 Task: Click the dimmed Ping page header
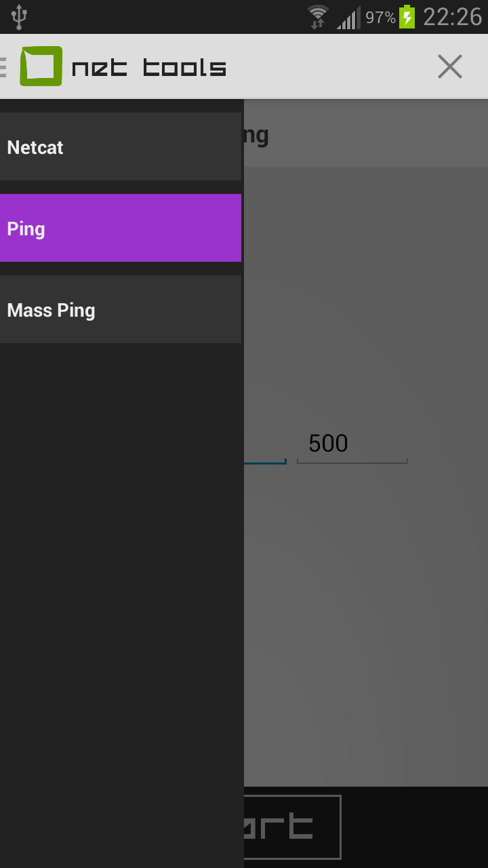pos(366,136)
